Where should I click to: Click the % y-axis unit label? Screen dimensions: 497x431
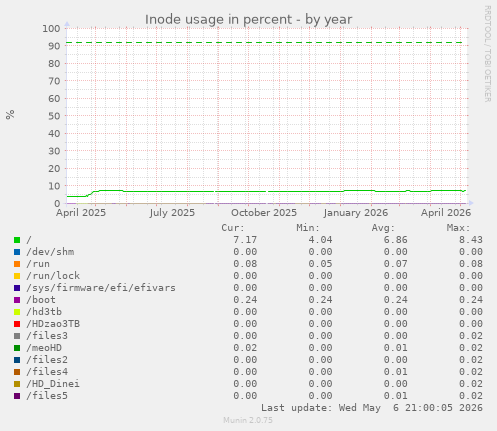(10, 115)
